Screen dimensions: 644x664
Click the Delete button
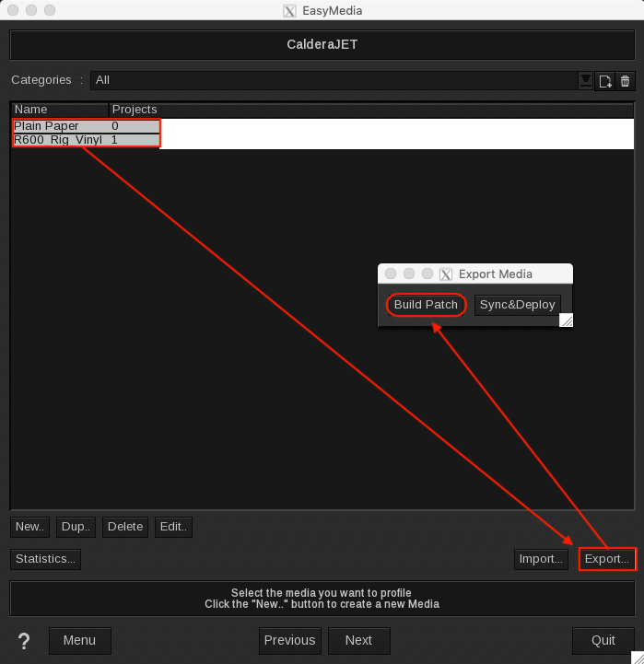coord(125,527)
